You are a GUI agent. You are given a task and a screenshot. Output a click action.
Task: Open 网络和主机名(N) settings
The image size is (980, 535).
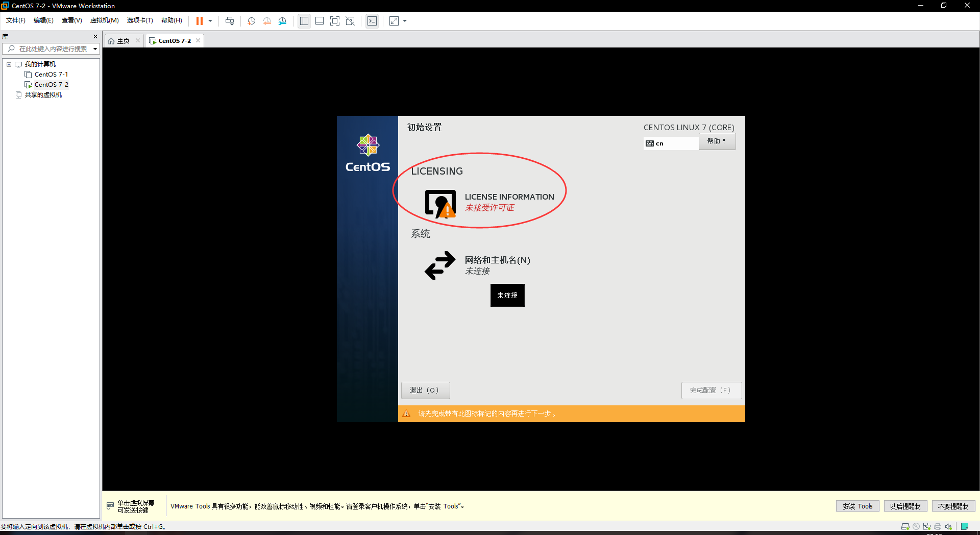pyautogui.click(x=497, y=260)
